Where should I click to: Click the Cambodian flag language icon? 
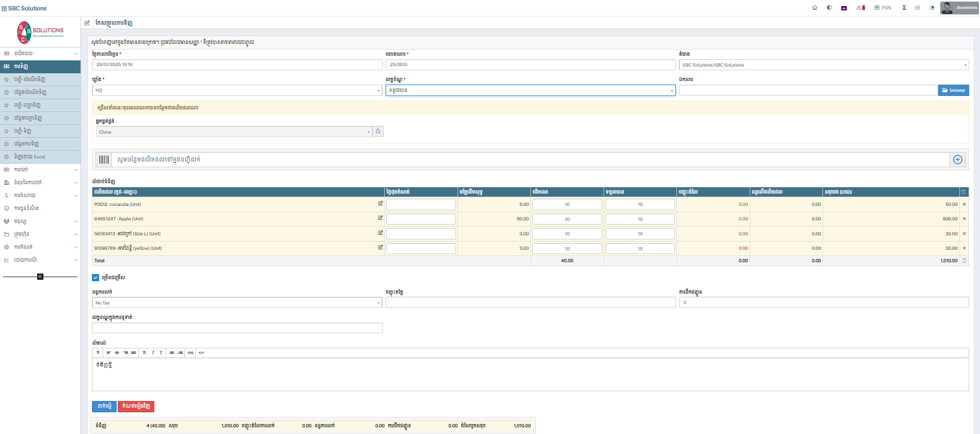point(844,8)
